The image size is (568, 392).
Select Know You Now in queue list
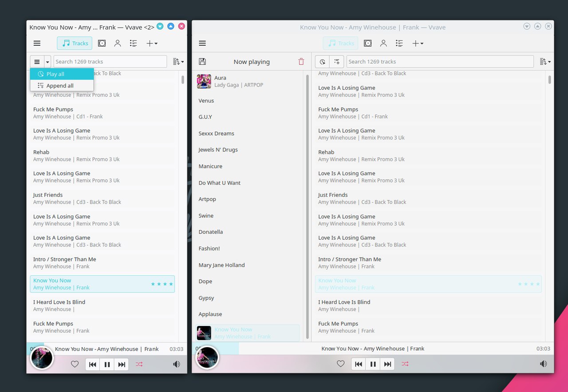click(248, 333)
